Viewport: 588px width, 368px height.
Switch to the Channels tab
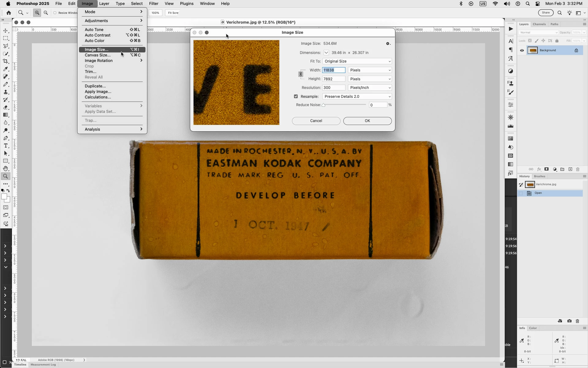coord(539,24)
